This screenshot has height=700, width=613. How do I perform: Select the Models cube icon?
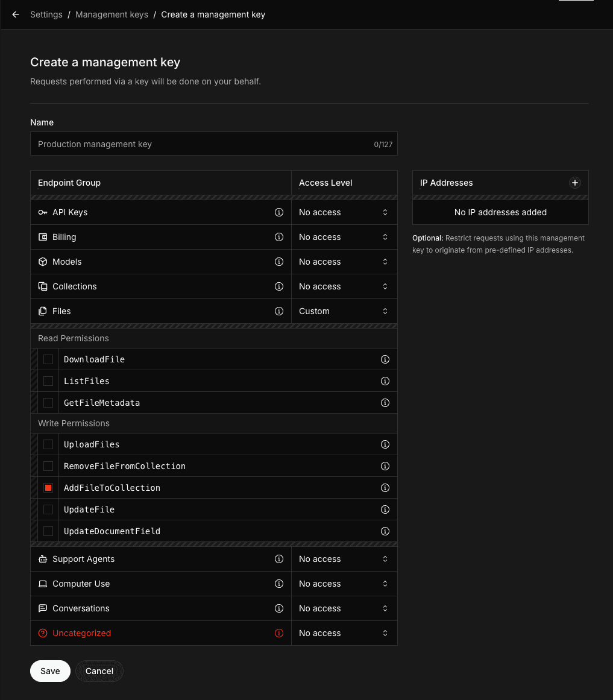click(x=43, y=262)
